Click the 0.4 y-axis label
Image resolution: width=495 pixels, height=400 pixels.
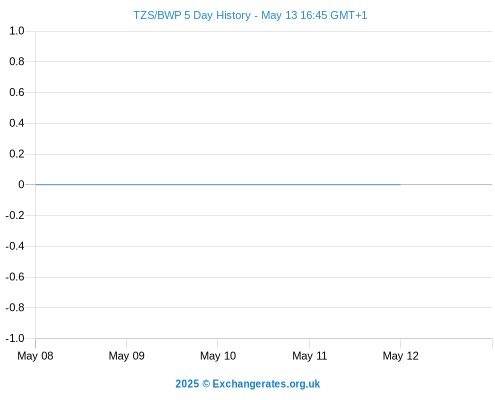click(17, 123)
